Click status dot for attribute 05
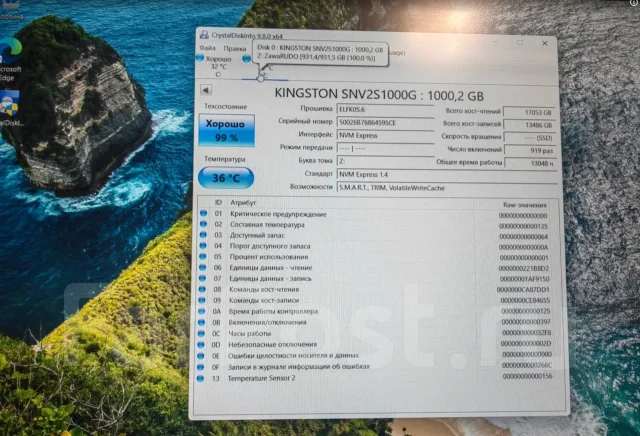This screenshot has height=436, width=640. [x=203, y=256]
